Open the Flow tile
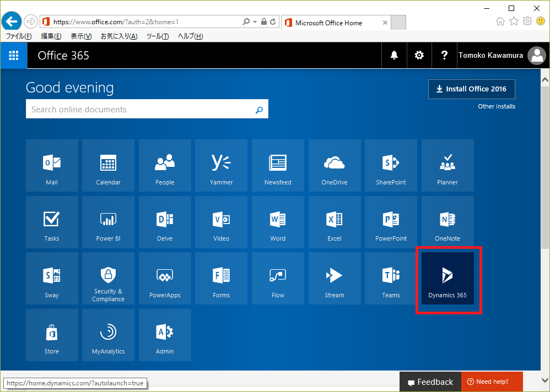Screen dimensions: 550x392 point(278,279)
